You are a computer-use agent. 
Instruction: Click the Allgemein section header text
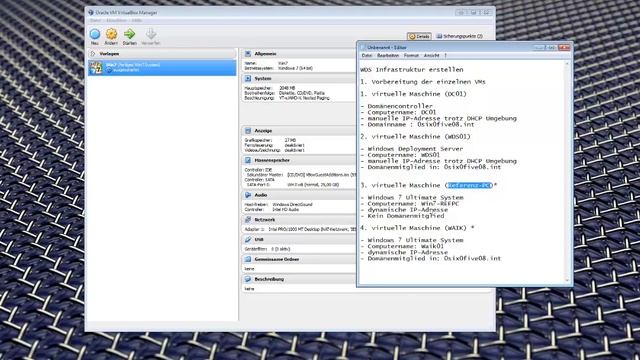coord(265,54)
